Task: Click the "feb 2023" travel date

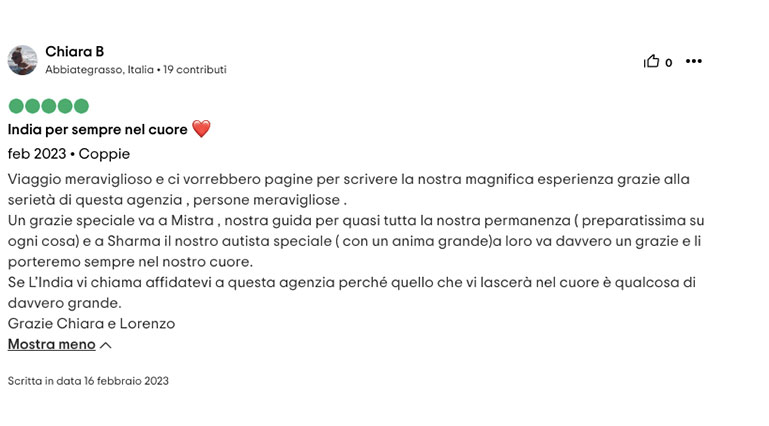Action: (36, 154)
